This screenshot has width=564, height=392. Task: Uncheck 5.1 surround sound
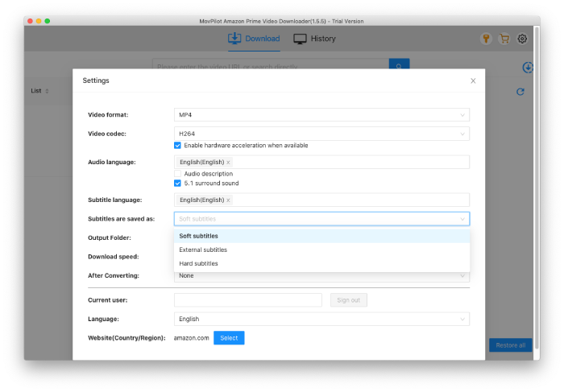coord(178,184)
